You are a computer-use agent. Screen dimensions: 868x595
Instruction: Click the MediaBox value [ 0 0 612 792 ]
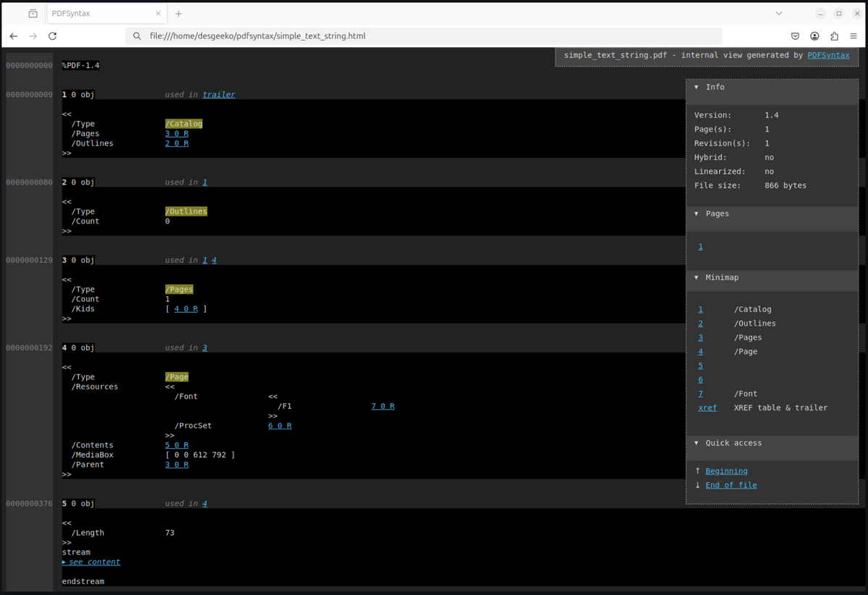pos(200,455)
